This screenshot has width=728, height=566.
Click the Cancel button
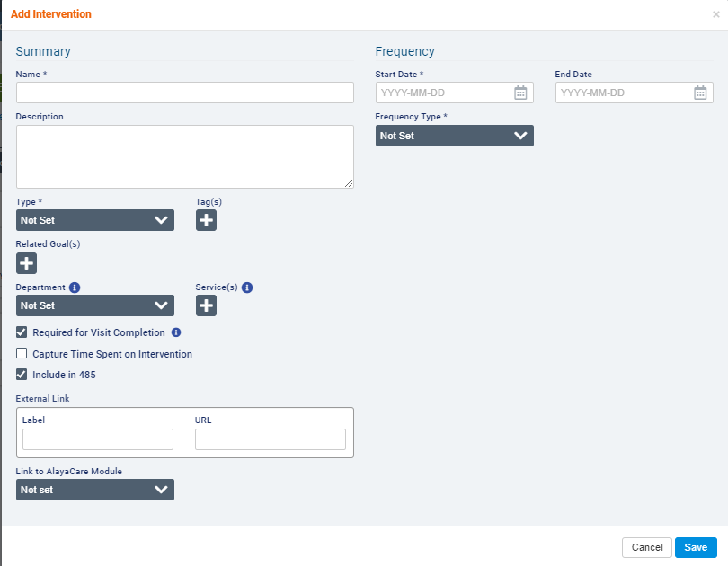(647, 547)
